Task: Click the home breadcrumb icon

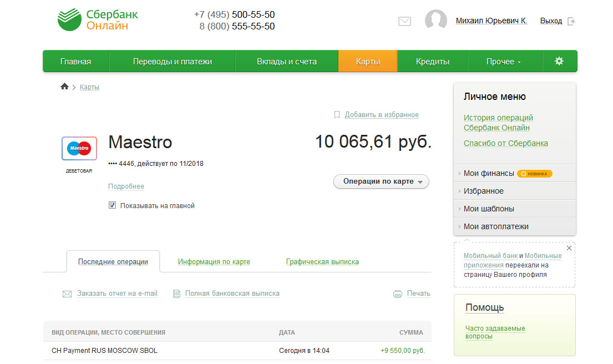Action: click(x=64, y=87)
